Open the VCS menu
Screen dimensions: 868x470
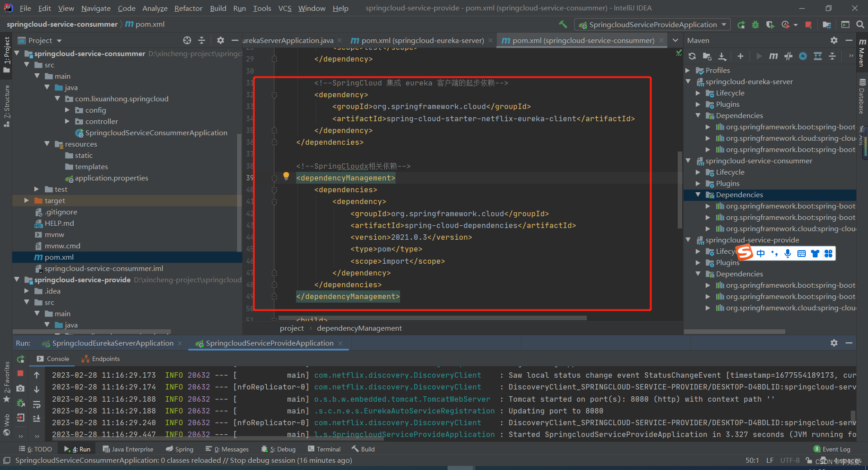(x=285, y=8)
